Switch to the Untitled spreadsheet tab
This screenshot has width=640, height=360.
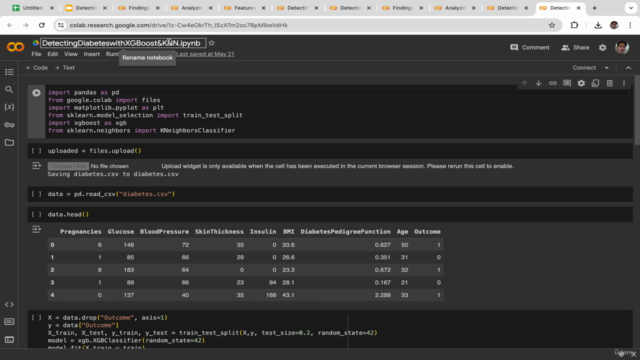point(33,8)
